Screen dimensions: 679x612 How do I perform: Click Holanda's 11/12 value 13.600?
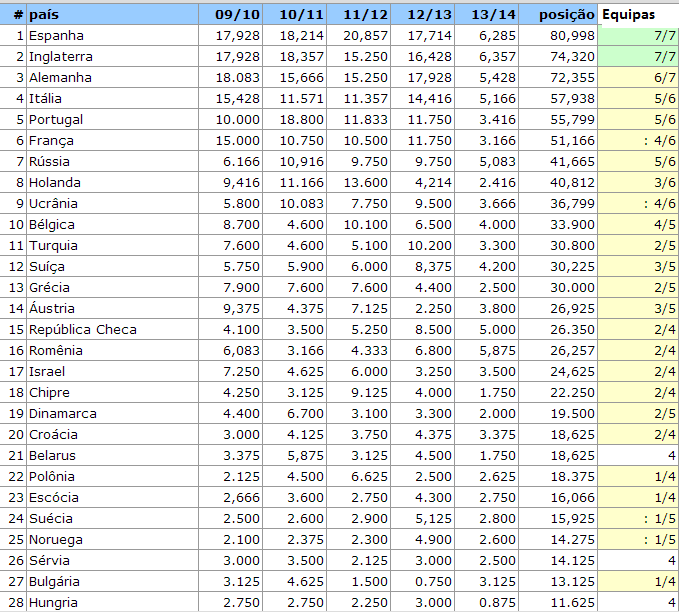click(365, 183)
